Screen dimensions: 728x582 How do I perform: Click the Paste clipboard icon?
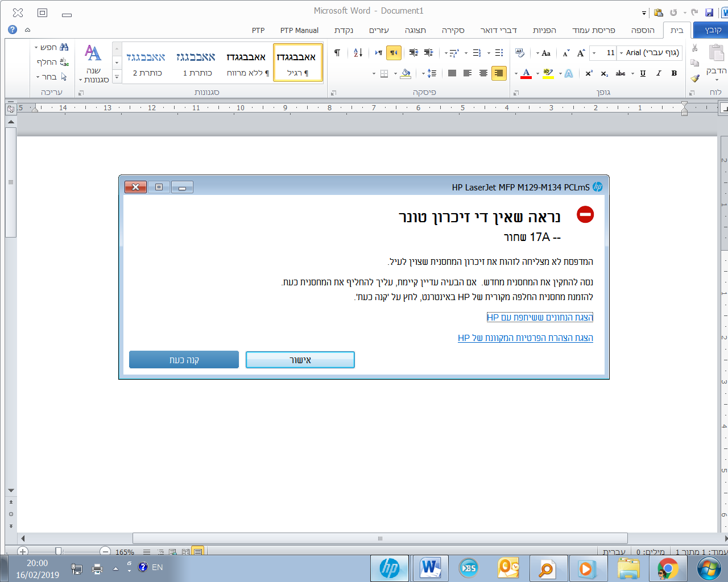716,53
